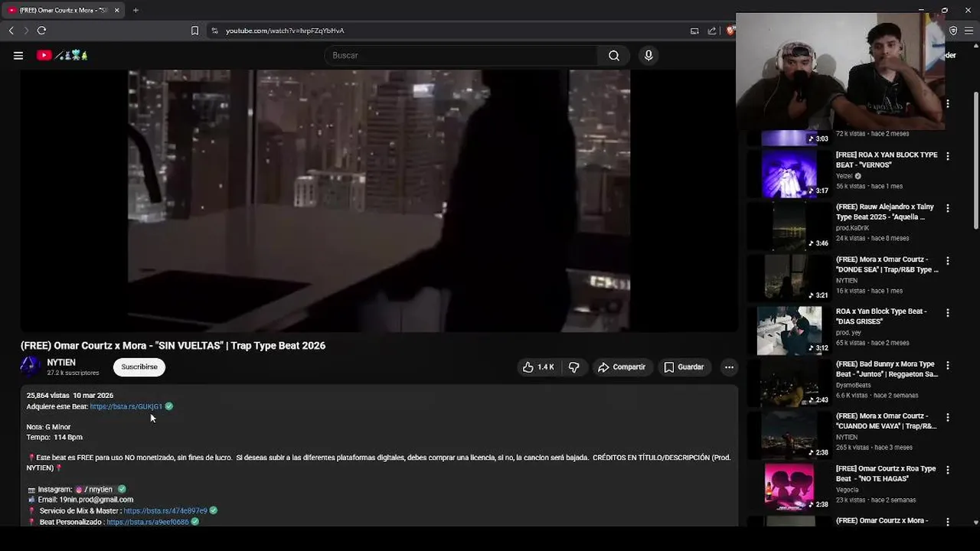Open the browser main menu icon
Viewport: 980px width, 551px height.
(x=971, y=31)
